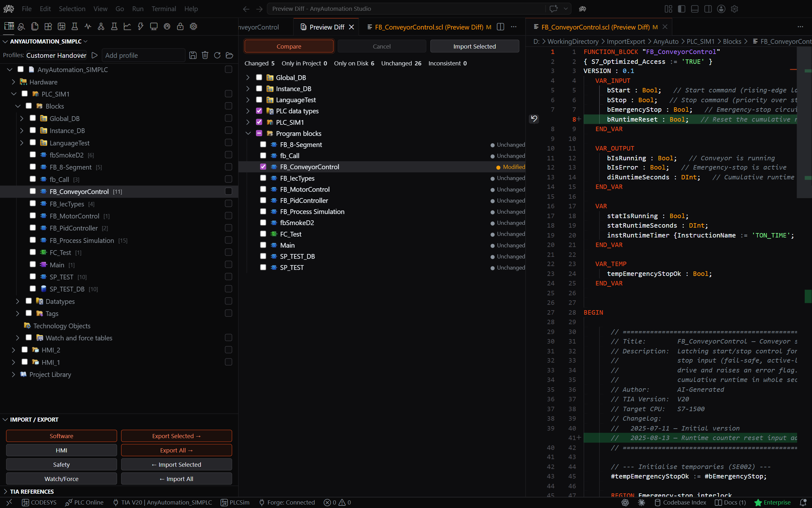The height and width of the screenshot is (508, 812).
Task: Check the Blocks folder checkbox in project tree
Action: point(29,106)
